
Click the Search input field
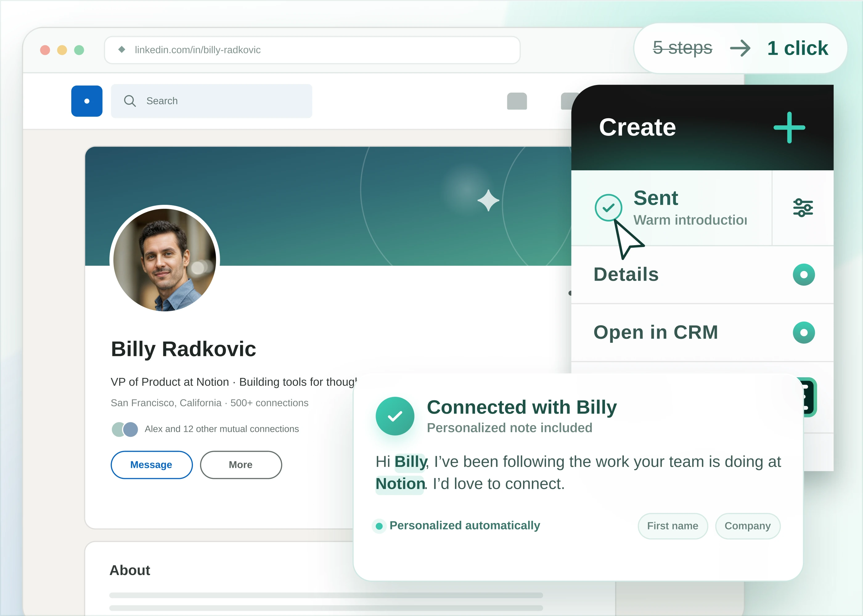point(211,101)
